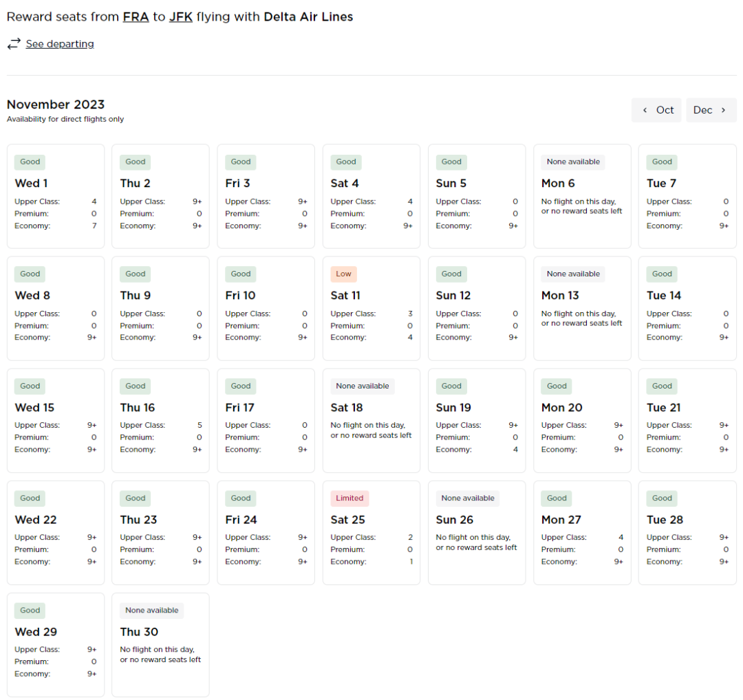
Task: Choose the Sun 19 date card
Action: point(477,420)
